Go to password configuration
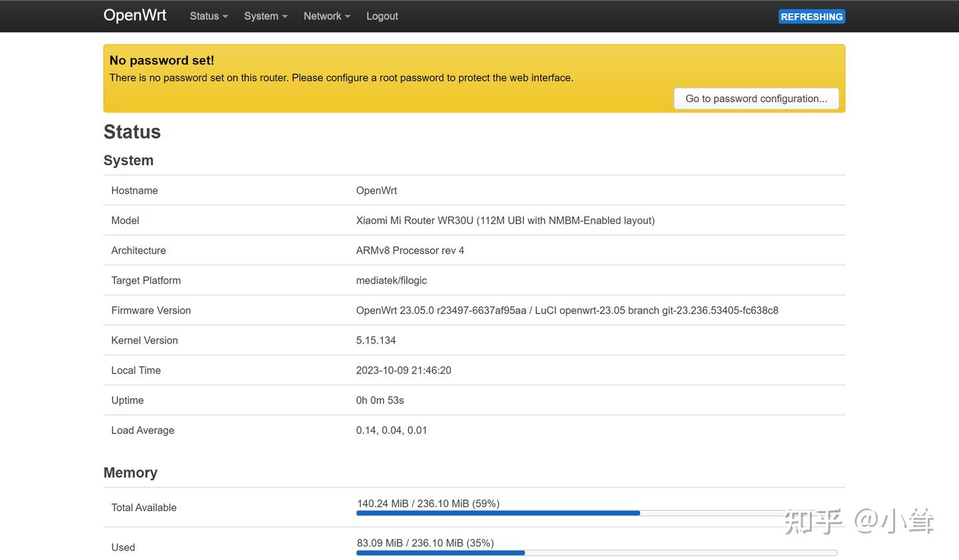The image size is (959, 560). point(756,99)
